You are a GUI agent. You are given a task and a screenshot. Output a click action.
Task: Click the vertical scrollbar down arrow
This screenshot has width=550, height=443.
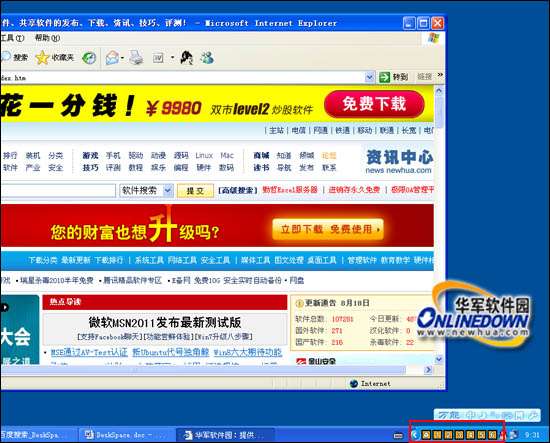pyautogui.click(x=439, y=360)
